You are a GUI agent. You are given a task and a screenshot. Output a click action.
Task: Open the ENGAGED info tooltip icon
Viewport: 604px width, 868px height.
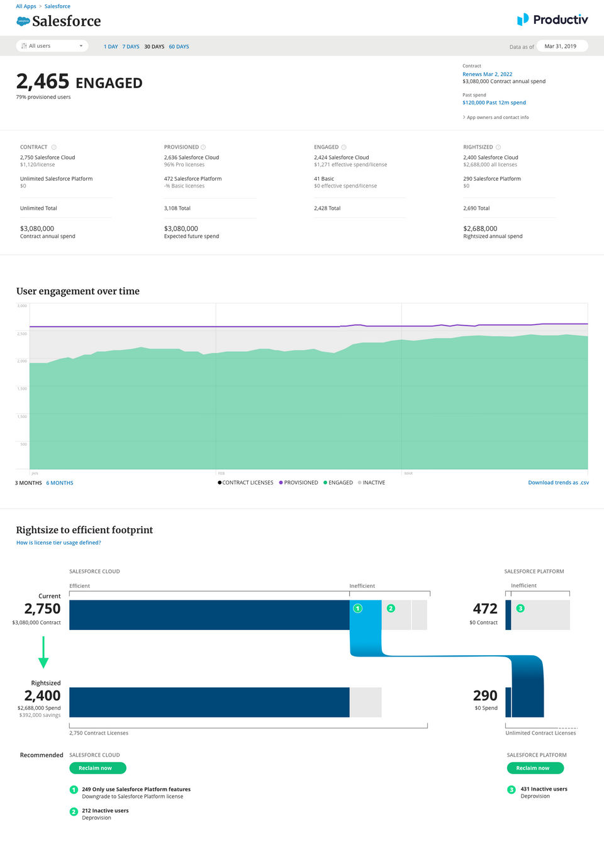(x=344, y=147)
